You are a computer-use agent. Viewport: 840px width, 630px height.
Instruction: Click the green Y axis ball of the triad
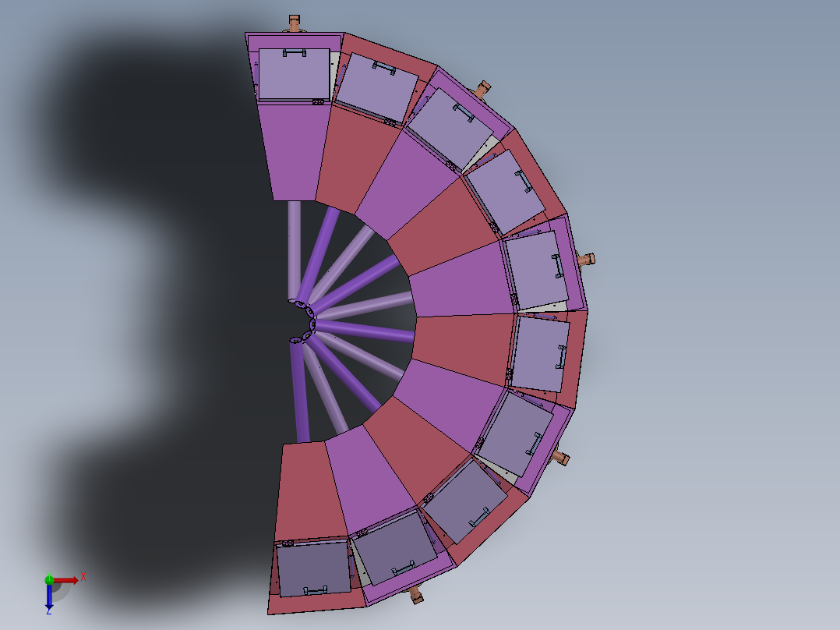click(49, 579)
